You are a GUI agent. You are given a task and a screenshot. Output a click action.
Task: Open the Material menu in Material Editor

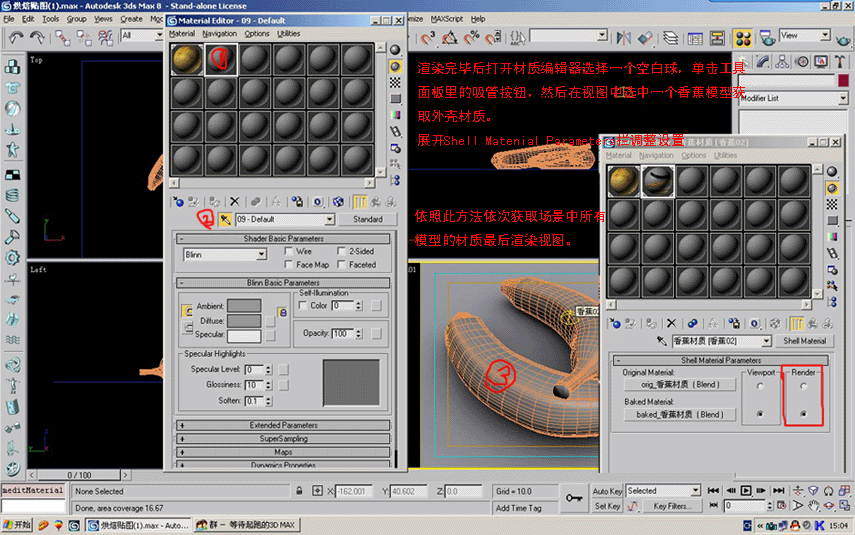tap(182, 34)
